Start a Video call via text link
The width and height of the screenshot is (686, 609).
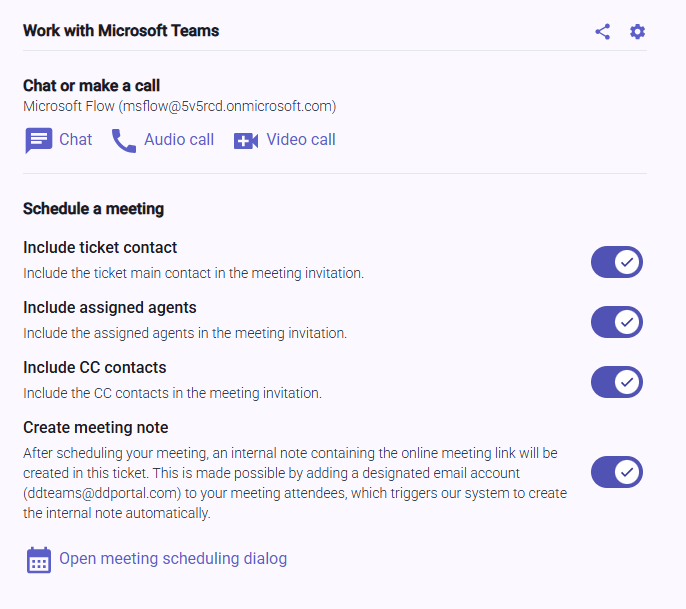coord(300,140)
